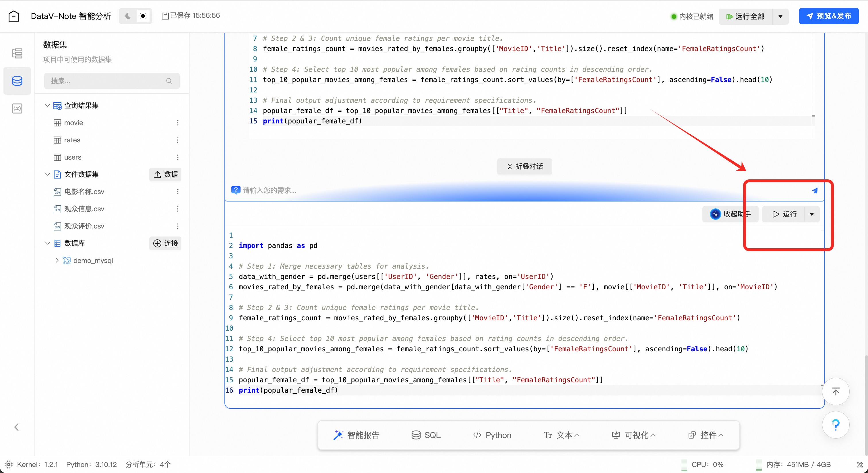Click the scroll-to-top arrow button
868x473 pixels.
coord(835,391)
